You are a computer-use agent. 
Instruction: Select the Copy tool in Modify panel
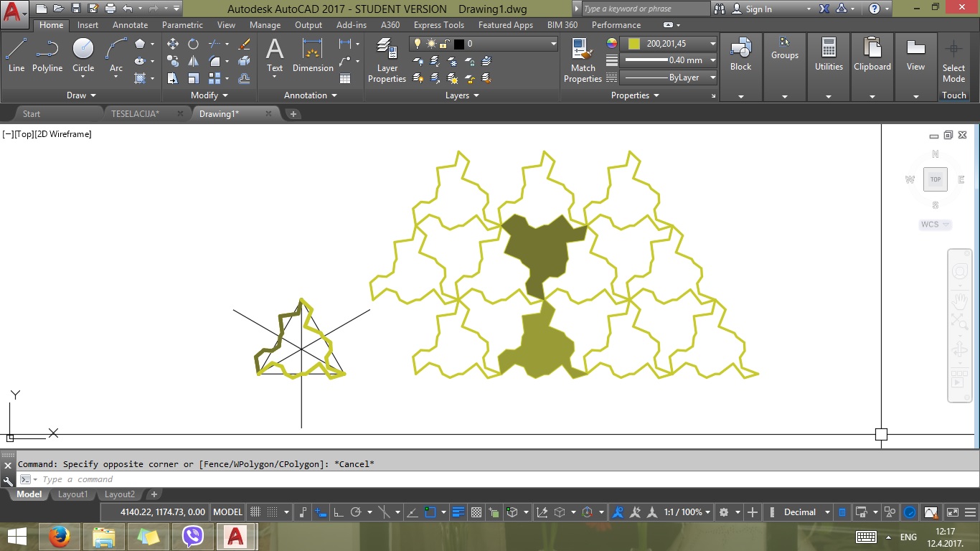173,61
